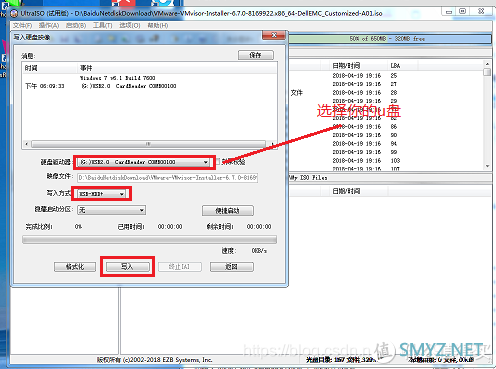This screenshot has width=496, height=369.
Task: Select the 下午 06:09:33 CardReader message row
Action: [101, 86]
